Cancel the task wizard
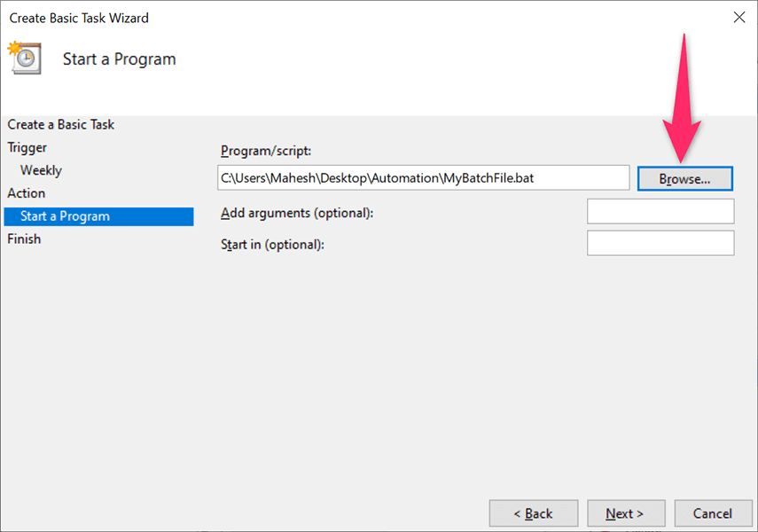 (713, 513)
